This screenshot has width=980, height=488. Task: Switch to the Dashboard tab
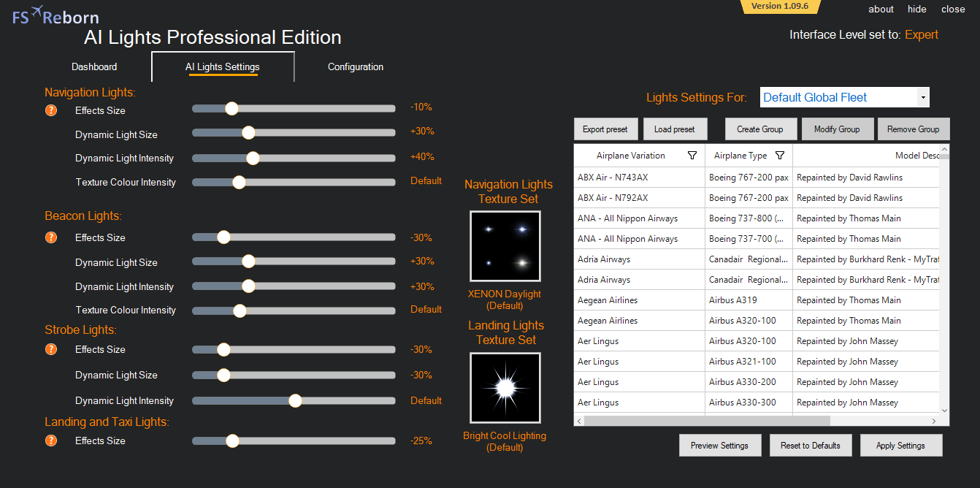[x=94, y=66]
